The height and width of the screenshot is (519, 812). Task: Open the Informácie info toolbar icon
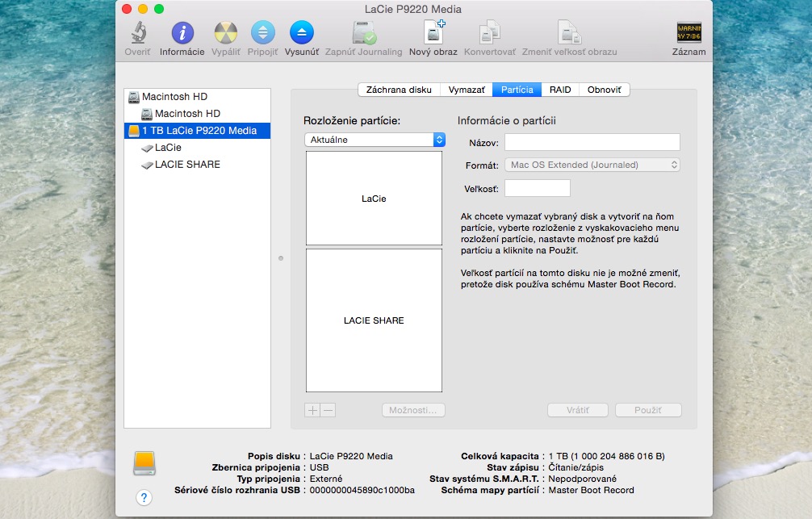182,32
